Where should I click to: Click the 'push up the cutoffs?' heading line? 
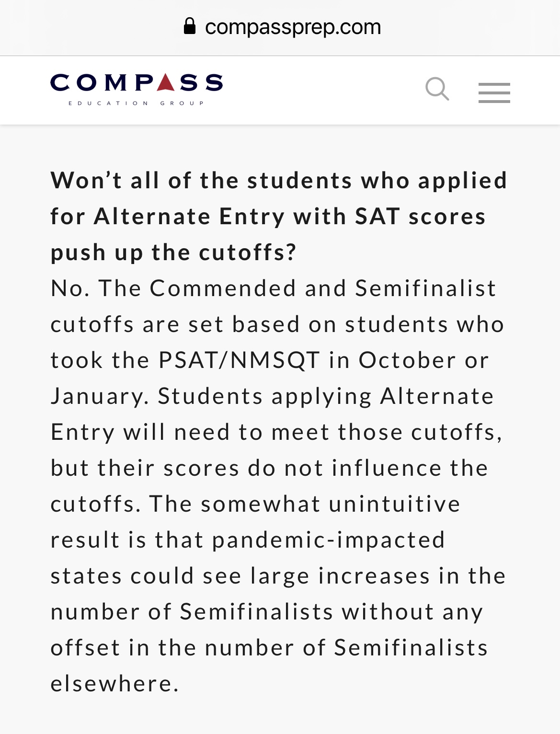(x=173, y=252)
